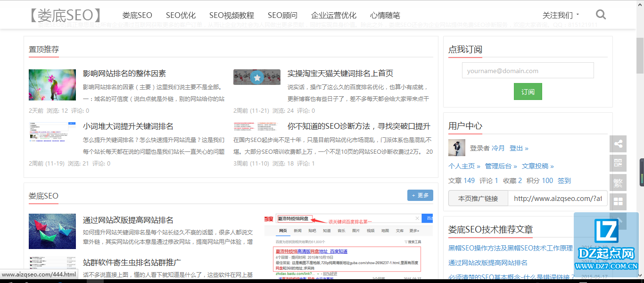Screen dimensions: 644x283
Task: Click the 置顶推荐 section heading
Action: point(44,50)
